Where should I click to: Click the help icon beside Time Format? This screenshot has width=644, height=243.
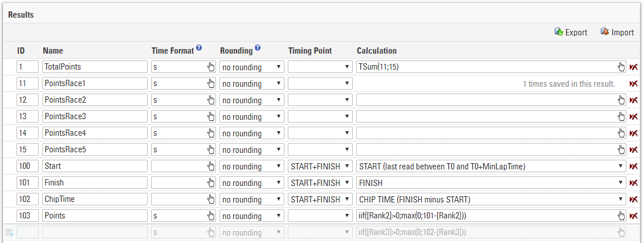[x=199, y=49]
